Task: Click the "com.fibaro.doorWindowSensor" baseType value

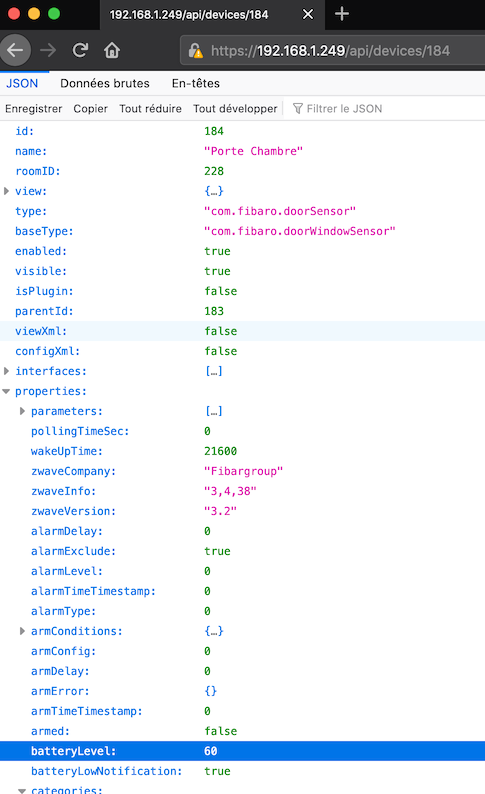Action: (300, 231)
